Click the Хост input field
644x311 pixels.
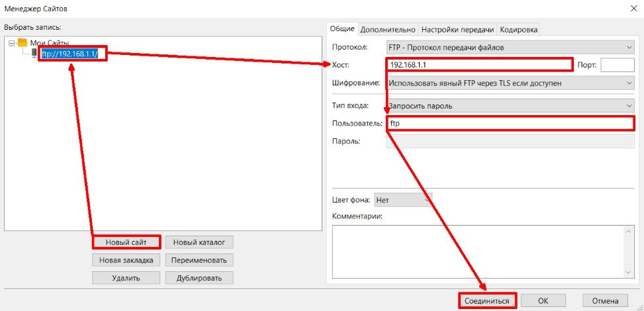[479, 65]
